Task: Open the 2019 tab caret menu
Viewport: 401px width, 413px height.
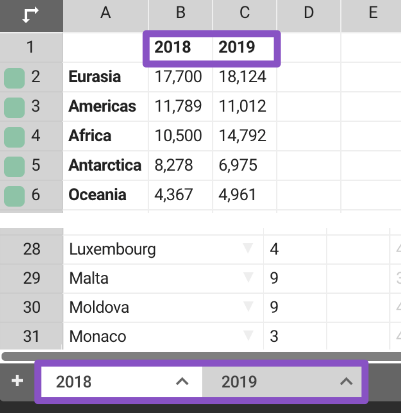Action: pyautogui.click(x=346, y=382)
